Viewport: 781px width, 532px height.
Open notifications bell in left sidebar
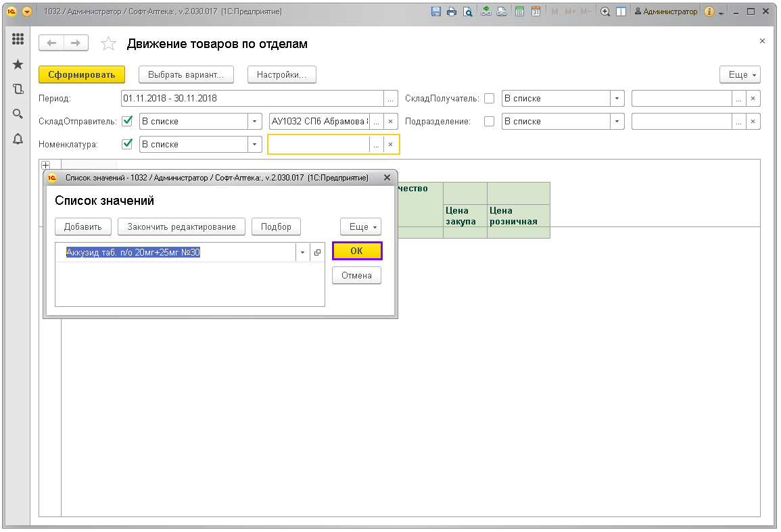18,139
